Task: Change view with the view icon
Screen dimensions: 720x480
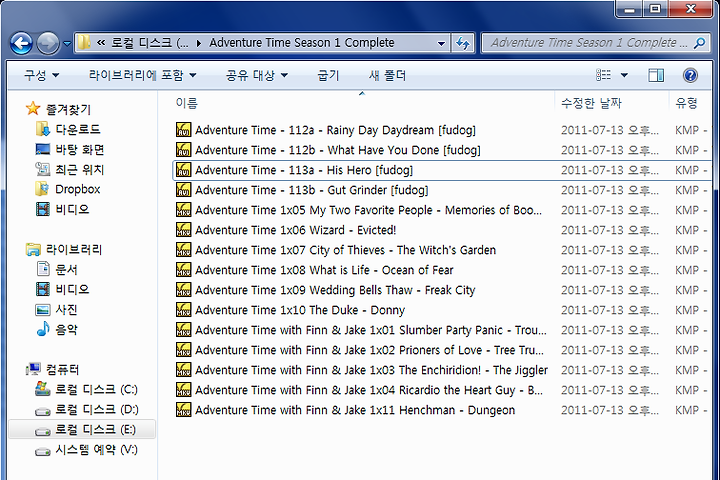Action: point(603,75)
